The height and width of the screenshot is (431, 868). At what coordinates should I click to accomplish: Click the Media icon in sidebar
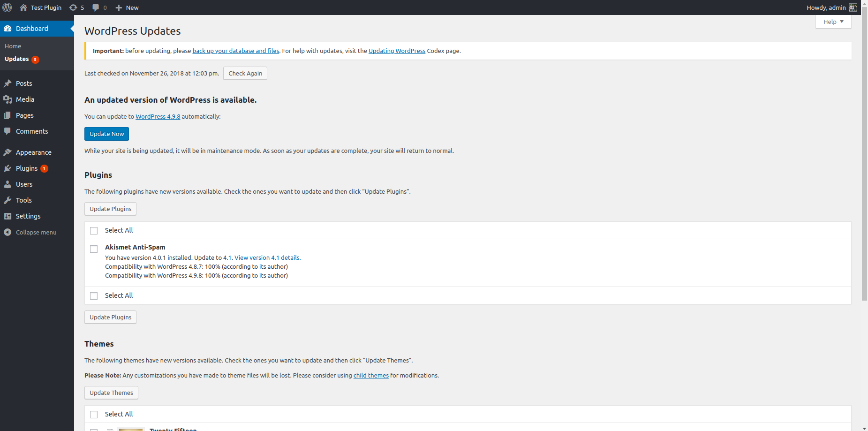(x=8, y=99)
